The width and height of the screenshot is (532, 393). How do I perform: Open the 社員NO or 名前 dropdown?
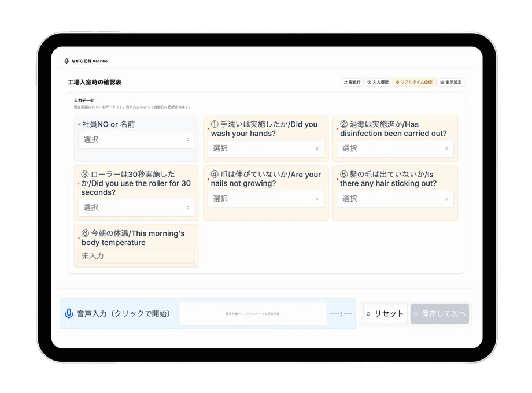[136, 140]
